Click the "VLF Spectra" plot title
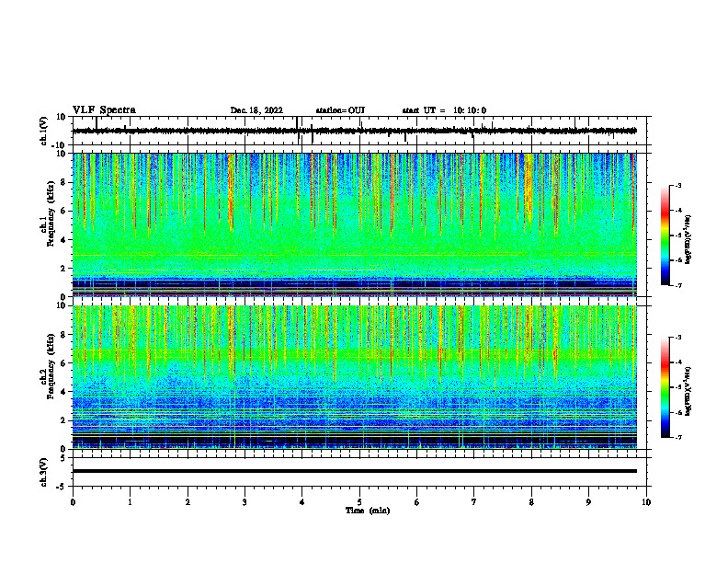The width and height of the screenshot is (728, 563). coord(104,109)
